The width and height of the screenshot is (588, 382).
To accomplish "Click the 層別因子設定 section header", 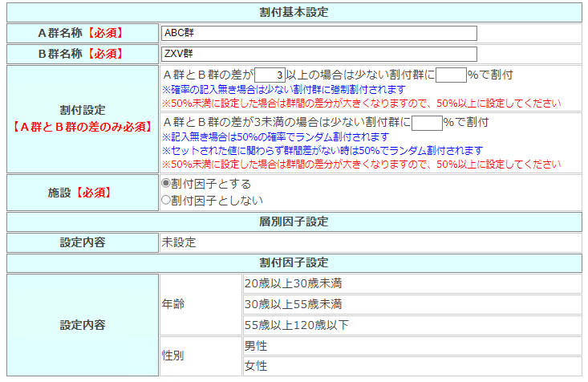I will pyautogui.click(x=294, y=221).
